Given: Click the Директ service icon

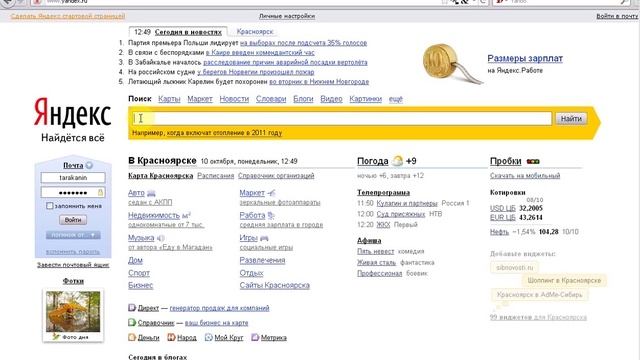Looking at the screenshot, I should coord(132,308).
